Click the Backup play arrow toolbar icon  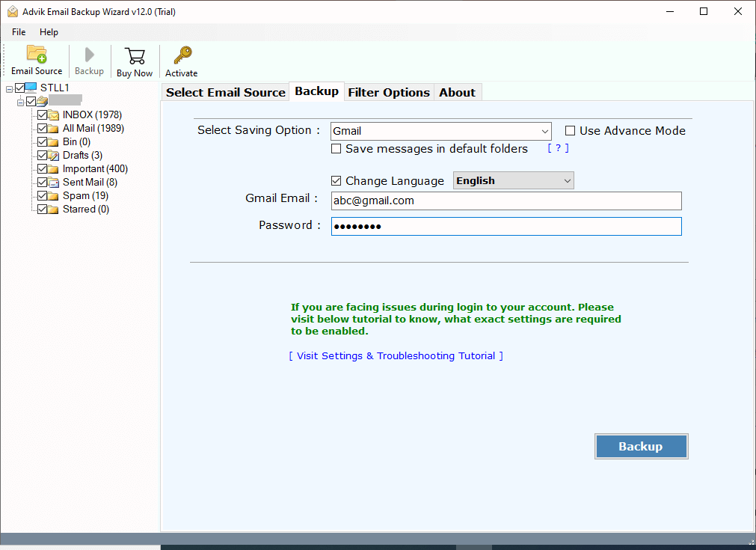(x=89, y=55)
